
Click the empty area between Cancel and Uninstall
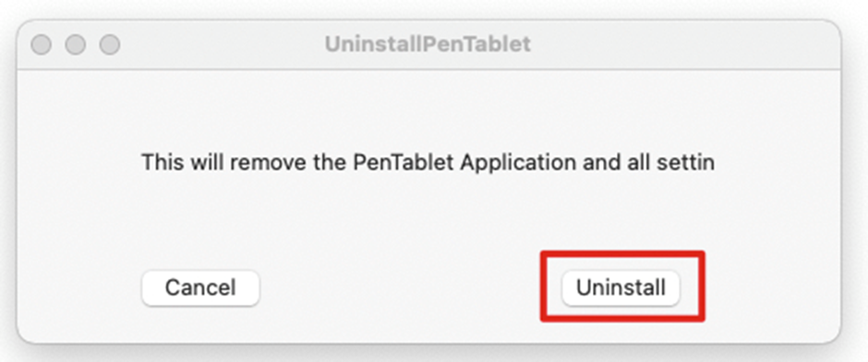point(411,288)
